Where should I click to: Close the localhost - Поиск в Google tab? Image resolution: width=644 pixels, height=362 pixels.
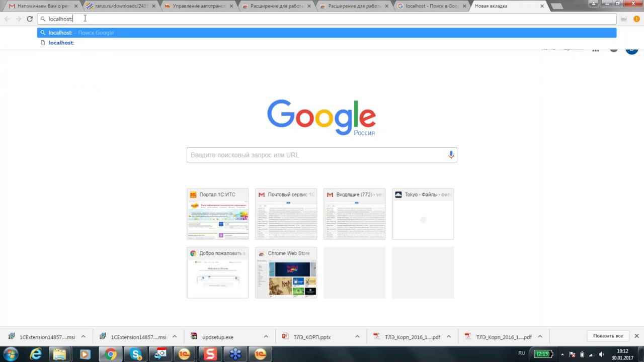(x=465, y=6)
